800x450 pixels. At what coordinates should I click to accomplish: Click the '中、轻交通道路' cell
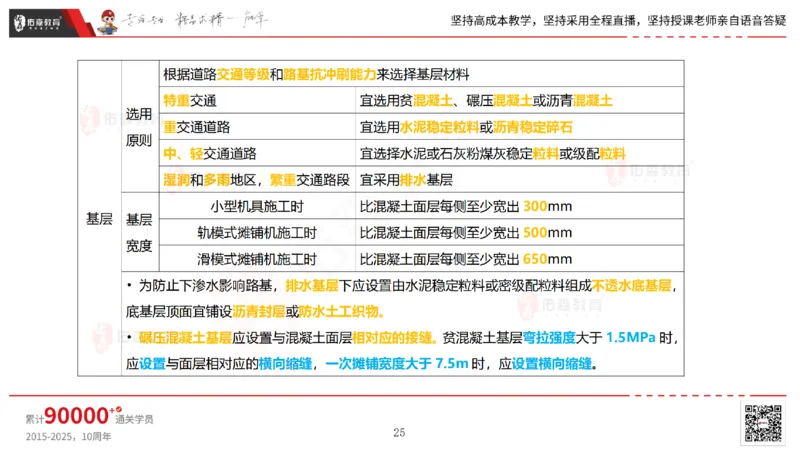pyautogui.click(x=257, y=153)
